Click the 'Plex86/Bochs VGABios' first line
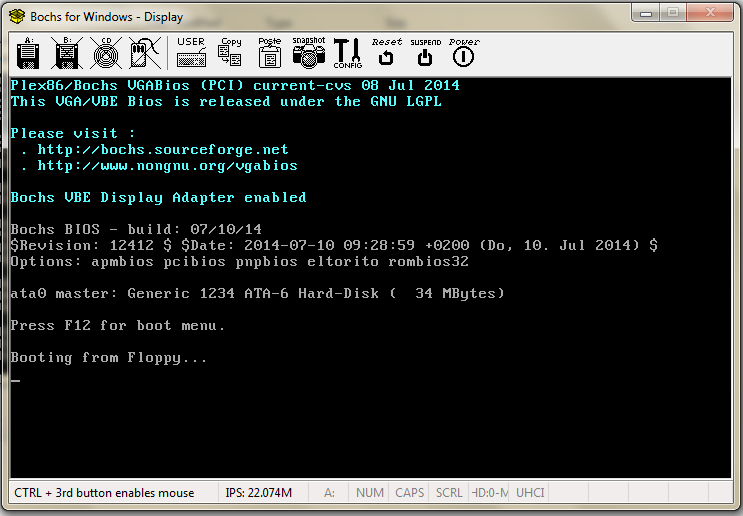 click(235, 85)
